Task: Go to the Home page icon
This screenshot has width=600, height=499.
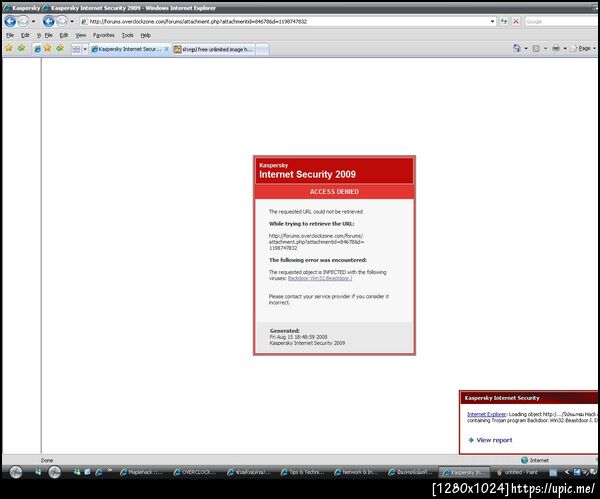Action: coord(517,48)
